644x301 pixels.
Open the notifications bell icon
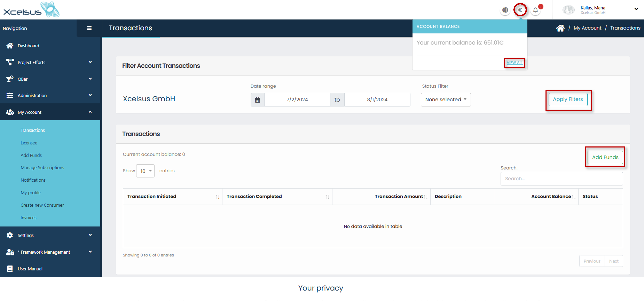tap(535, 10)
